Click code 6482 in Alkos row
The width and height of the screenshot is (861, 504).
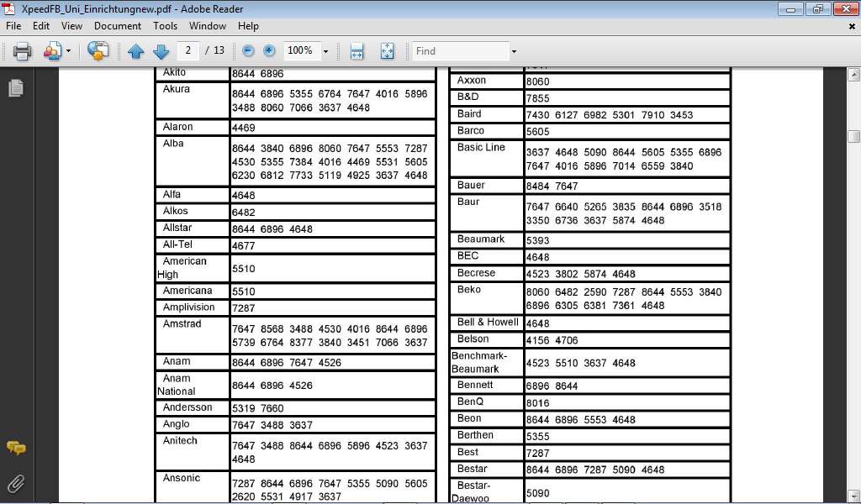[x=243, y=213]
